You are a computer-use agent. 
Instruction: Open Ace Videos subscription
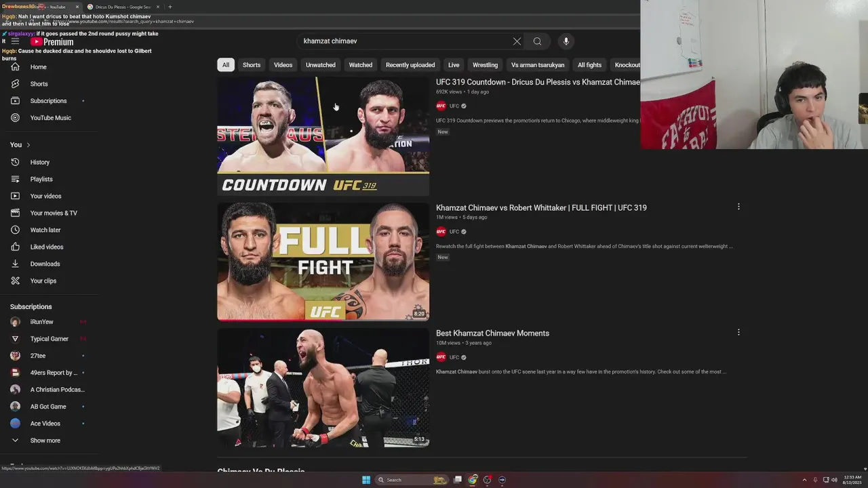tap(49, 424)
